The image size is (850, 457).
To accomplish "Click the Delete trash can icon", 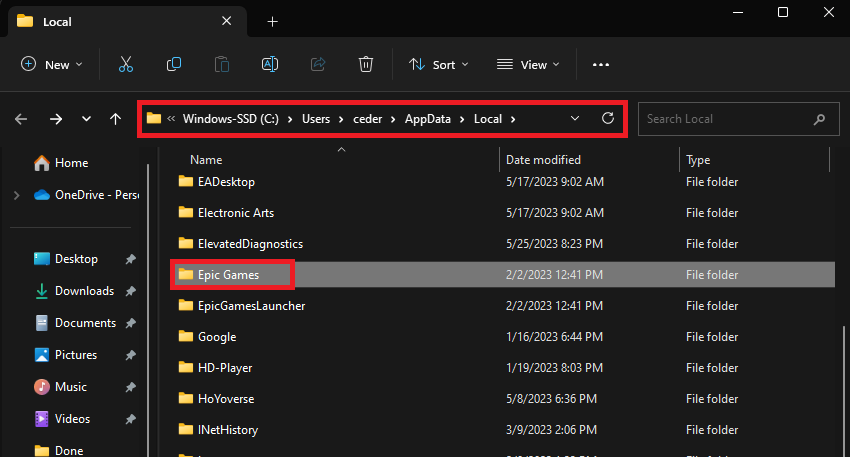I will [366, 65].
